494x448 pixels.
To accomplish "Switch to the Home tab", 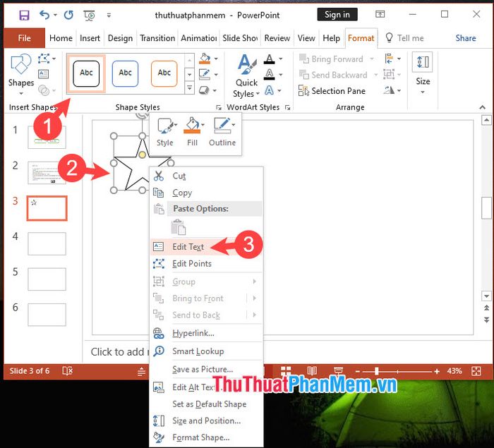I will click(61, 38).
